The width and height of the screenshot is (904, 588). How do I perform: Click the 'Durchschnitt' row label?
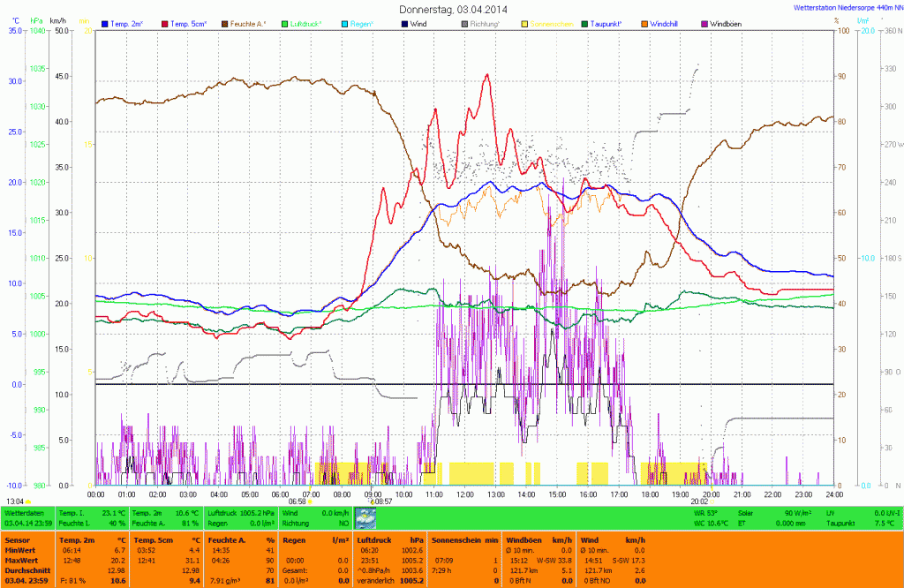tap(27, 570)
